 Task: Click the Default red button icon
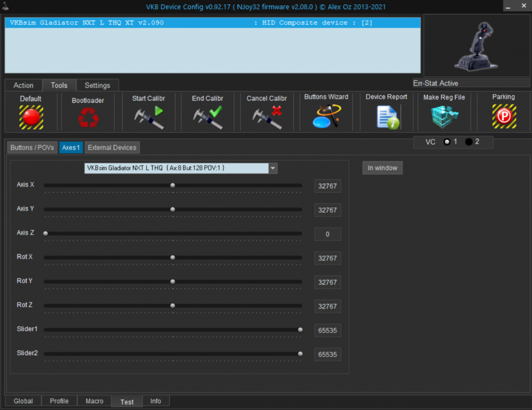coord(31,117)
